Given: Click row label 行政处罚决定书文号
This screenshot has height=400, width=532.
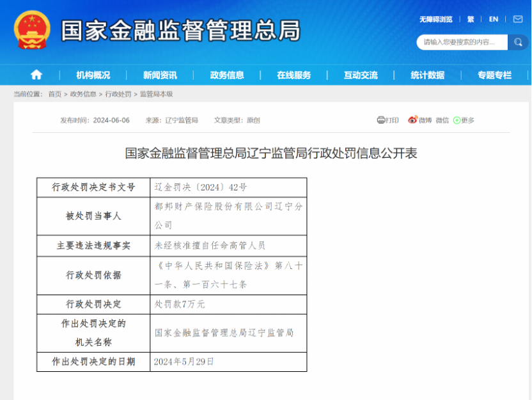Looking at the screenshot, I should pos(93,187).
